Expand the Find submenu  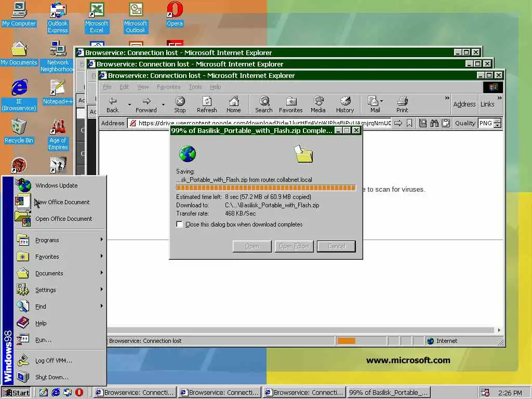60,307
